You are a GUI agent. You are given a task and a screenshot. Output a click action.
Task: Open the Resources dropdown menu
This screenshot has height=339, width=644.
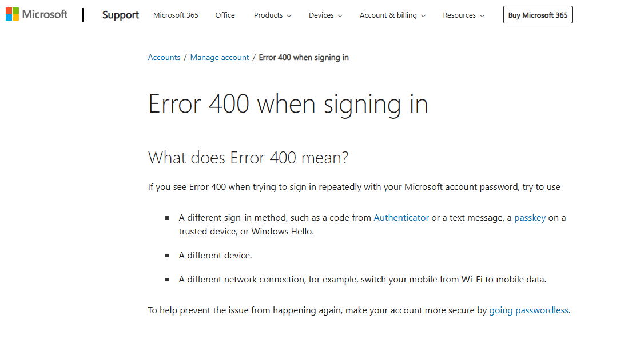464,15
